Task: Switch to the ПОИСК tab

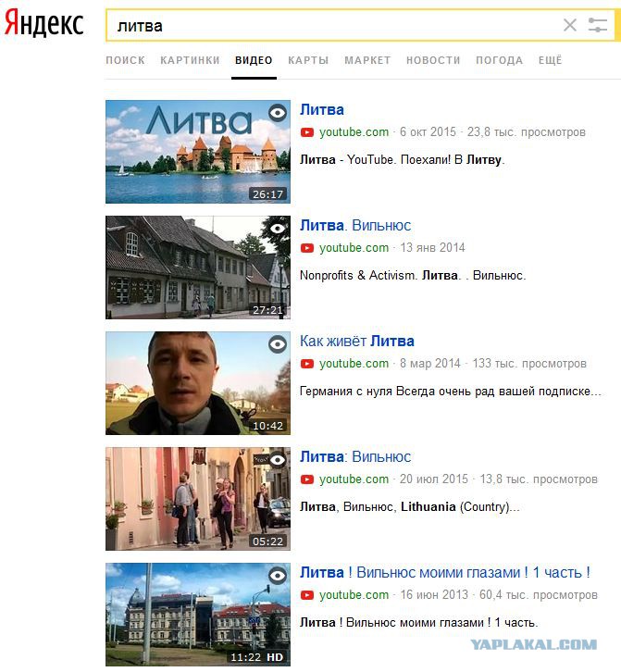Action: tap(126, 60)
